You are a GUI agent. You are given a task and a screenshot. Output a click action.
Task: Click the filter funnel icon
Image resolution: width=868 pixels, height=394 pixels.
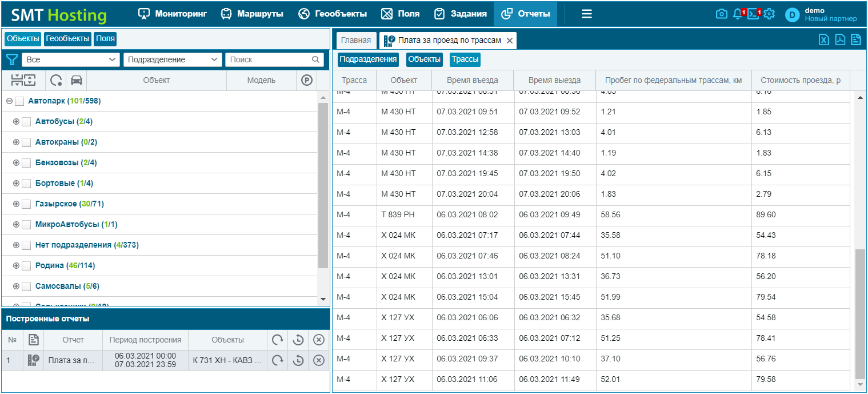11,59
